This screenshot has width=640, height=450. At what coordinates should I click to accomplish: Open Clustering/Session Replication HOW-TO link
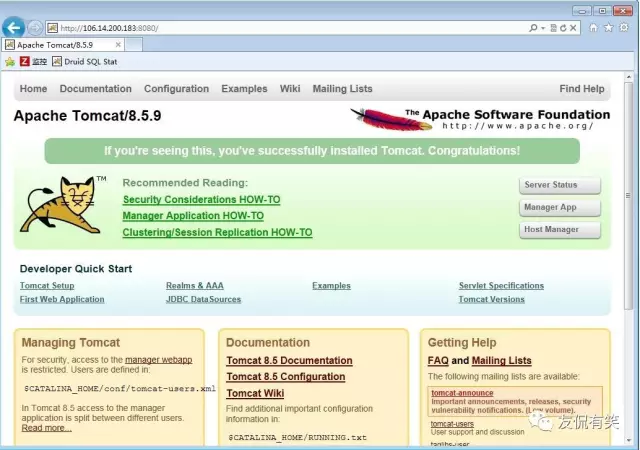coord(218,232)
